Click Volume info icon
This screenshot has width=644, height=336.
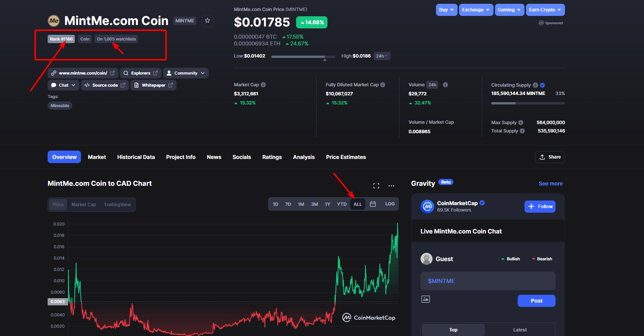pos(445,85)
